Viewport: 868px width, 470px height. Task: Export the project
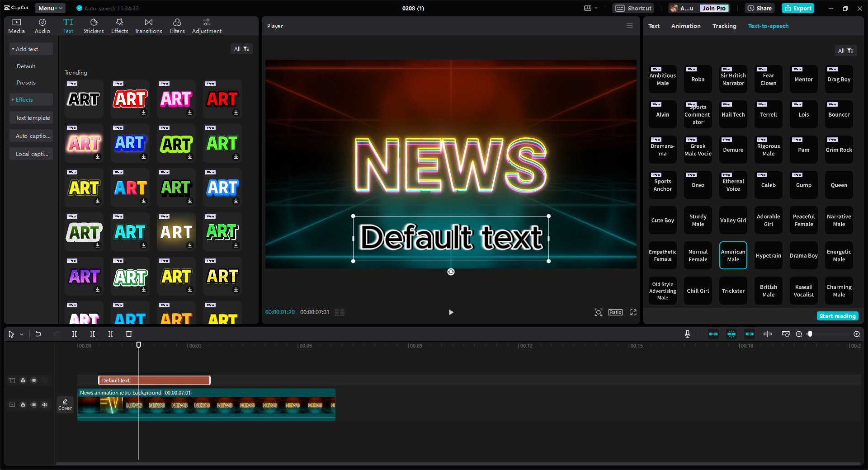(x=797, y=8)
